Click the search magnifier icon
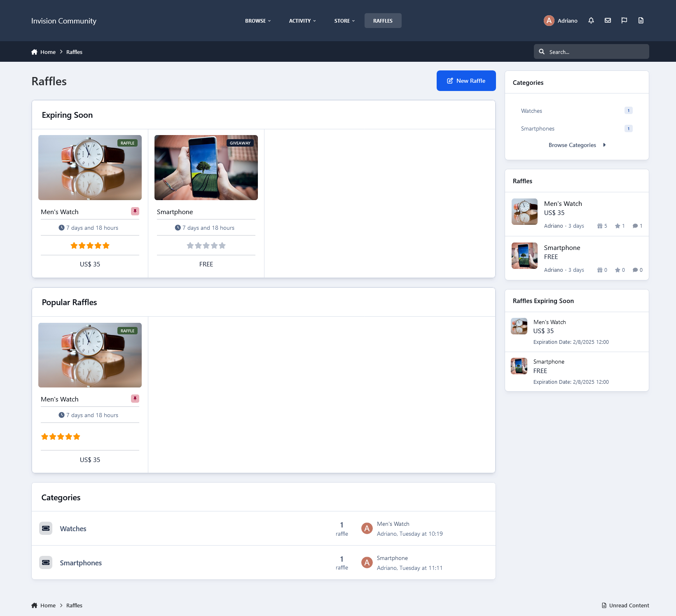Screen dimensions: 676x616 pos(542,52)
